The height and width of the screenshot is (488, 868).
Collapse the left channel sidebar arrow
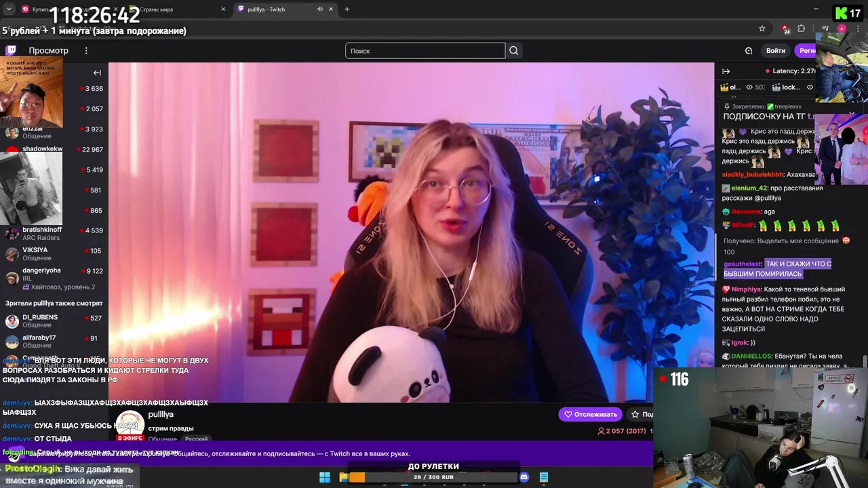tap(97, 73)
